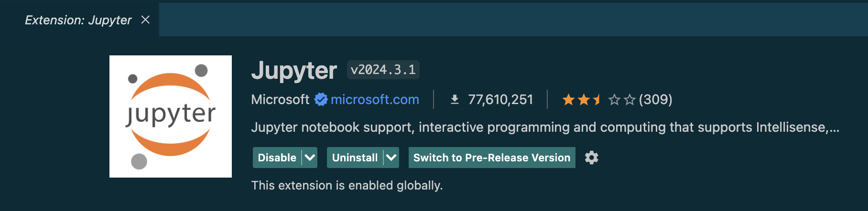This screenshot has width=868, height=211.
Task: Click the Microsoft publisher name
Action: (x=280, y=99)
